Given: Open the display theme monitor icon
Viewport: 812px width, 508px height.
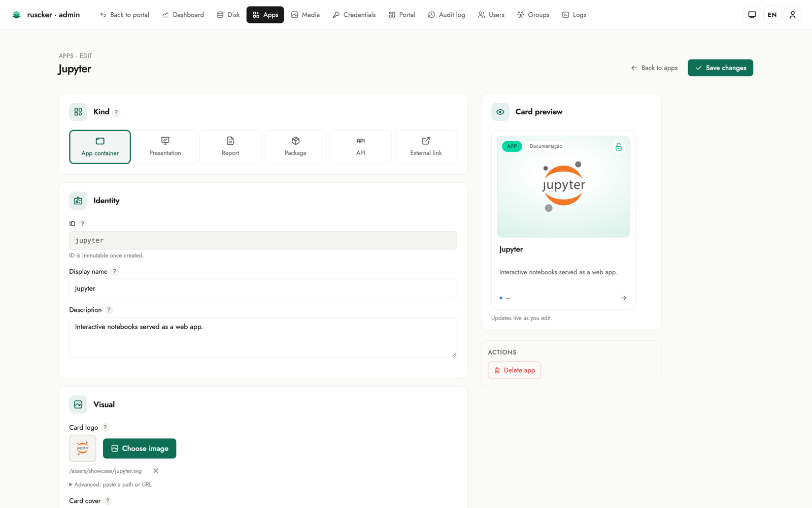Looking at the screenshot, I should click(x=752, y=15).
